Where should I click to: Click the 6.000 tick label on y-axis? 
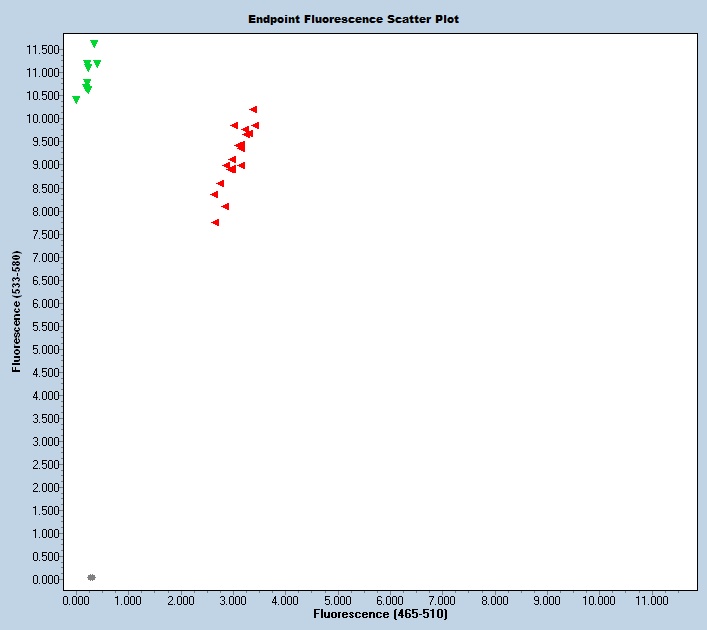[x=43, y=303]
